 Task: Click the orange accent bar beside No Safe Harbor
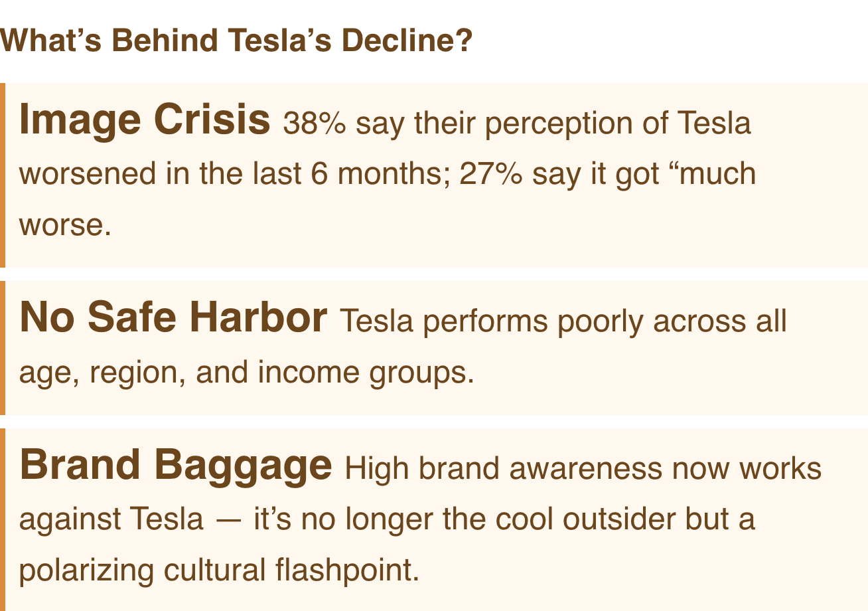click(x=3, y=347)
